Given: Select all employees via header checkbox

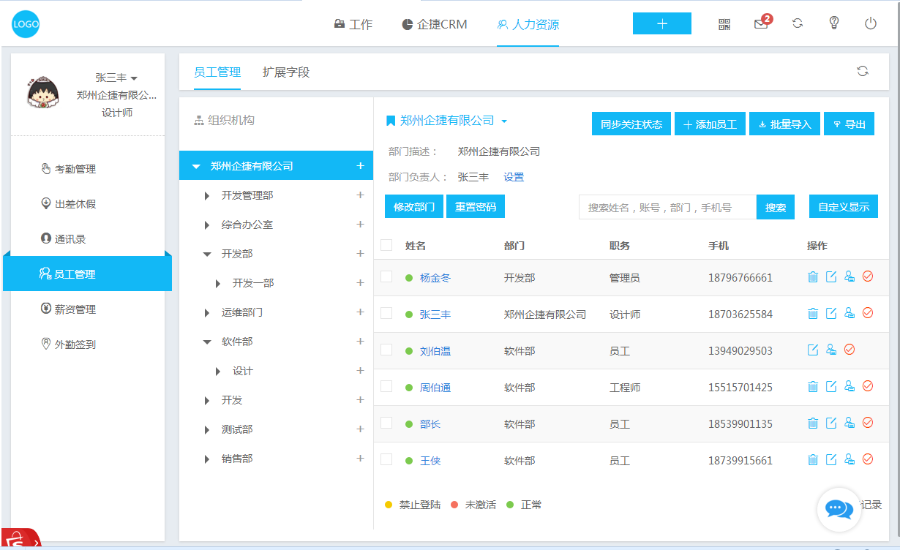Looking at the screenshot, I should 386,245.
